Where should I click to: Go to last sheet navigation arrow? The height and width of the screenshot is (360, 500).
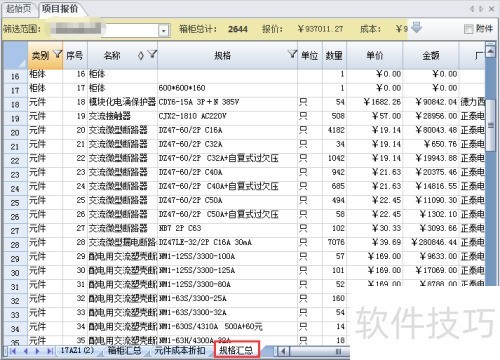point(50,351)
